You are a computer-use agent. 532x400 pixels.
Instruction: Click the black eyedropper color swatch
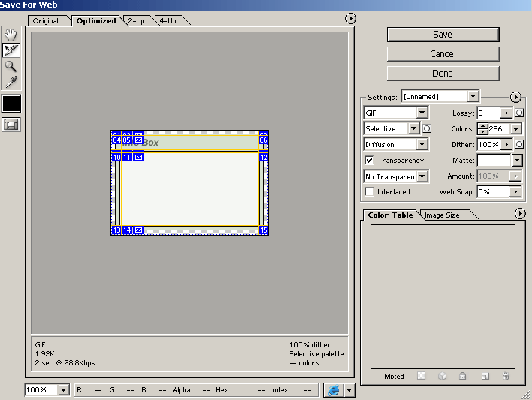click(11, 104)
